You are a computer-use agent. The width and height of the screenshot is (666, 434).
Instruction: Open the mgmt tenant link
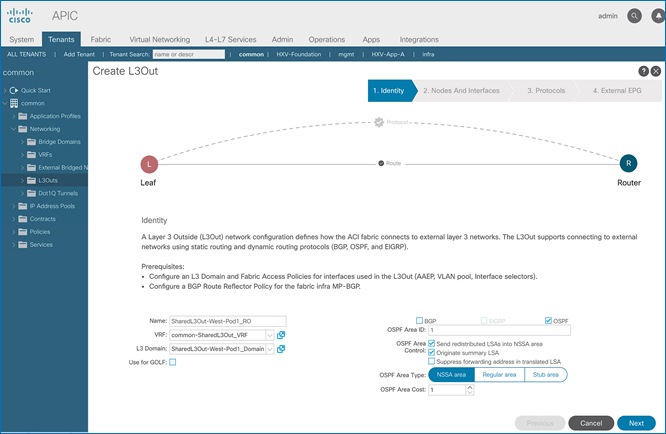346,54
